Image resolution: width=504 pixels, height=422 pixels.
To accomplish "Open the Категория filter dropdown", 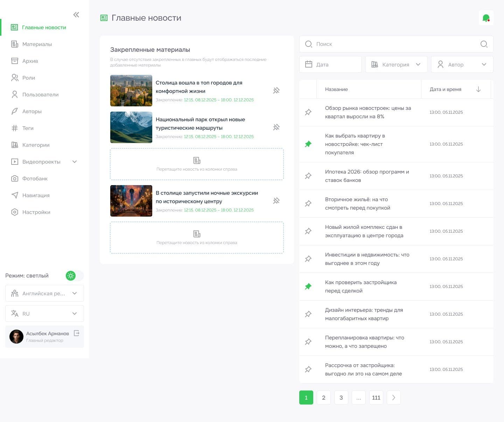I will pos(396,64).
